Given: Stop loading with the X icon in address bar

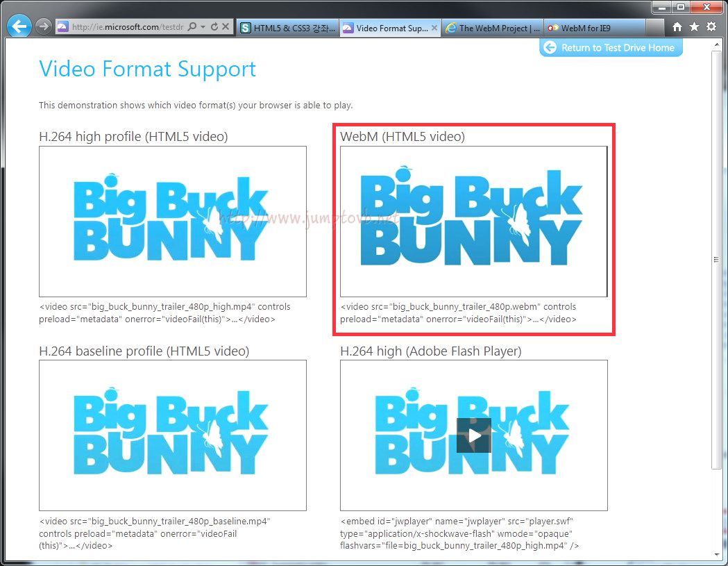Looking at the screenshot, I should click(x=225, y=26).
